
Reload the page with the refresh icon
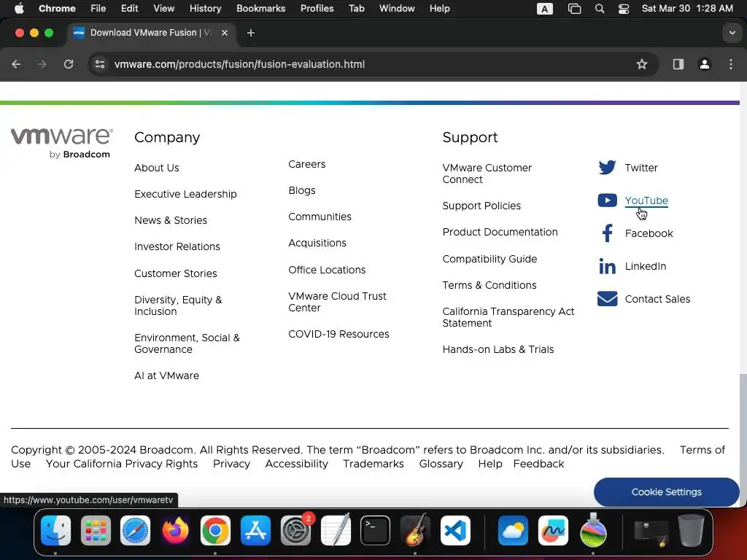pyautogui.click(x=69, y=64)
